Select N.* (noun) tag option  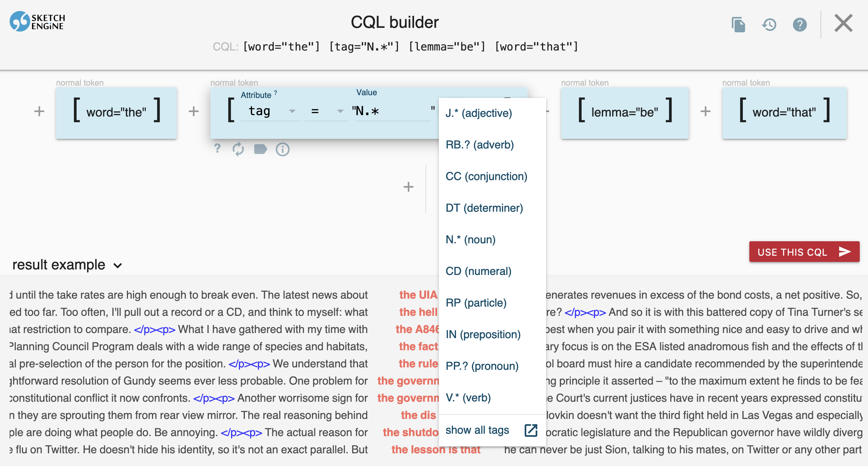click(492, 240)
